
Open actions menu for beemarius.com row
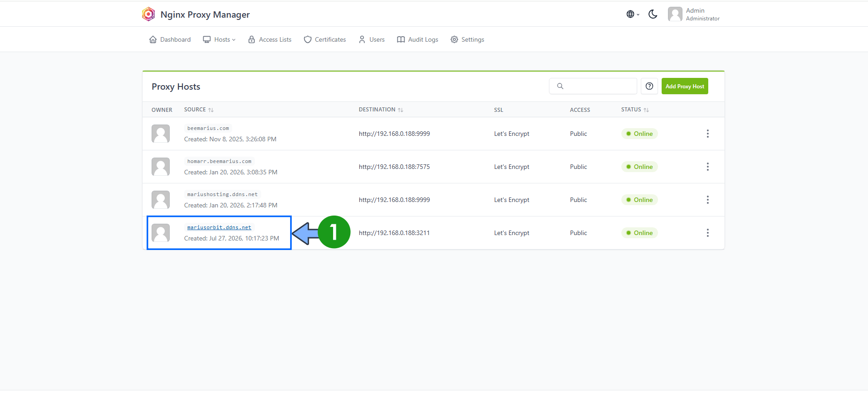pyautogui.click(x=708, y=134)
